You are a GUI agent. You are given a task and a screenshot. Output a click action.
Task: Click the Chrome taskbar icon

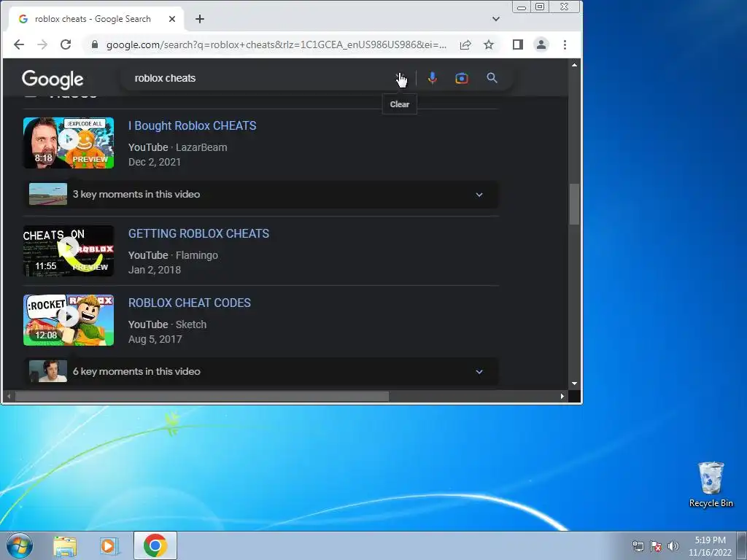(x=155, y=545)
